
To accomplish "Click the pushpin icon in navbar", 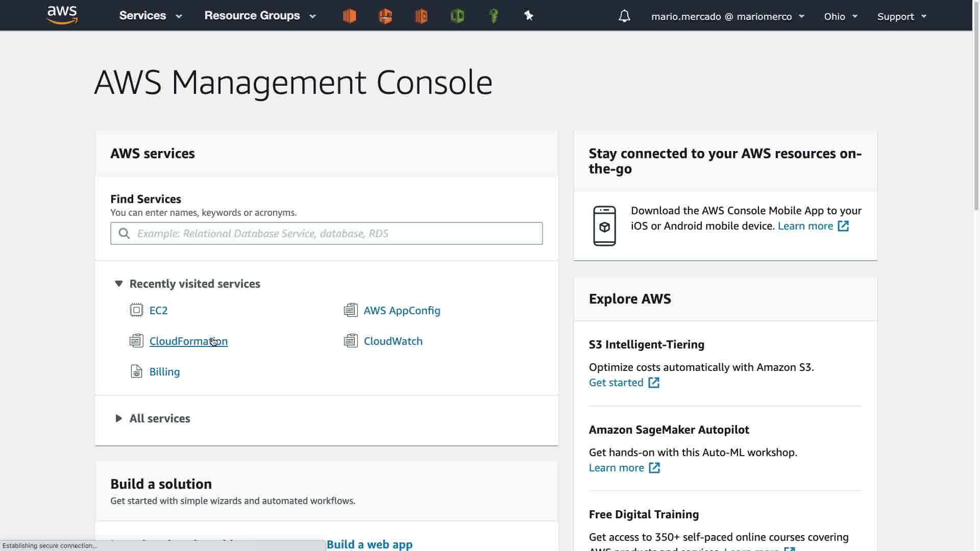I will click(x=529, y=16).
